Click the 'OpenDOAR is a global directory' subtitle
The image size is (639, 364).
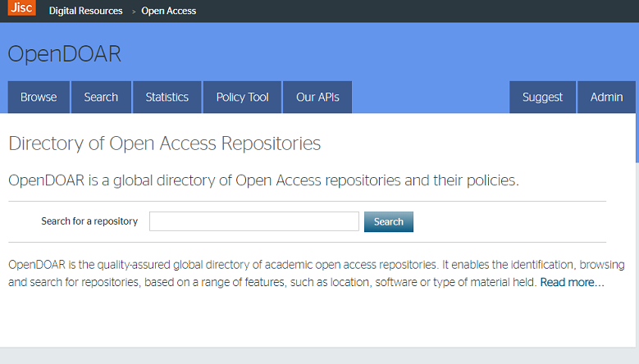point(263,180)
